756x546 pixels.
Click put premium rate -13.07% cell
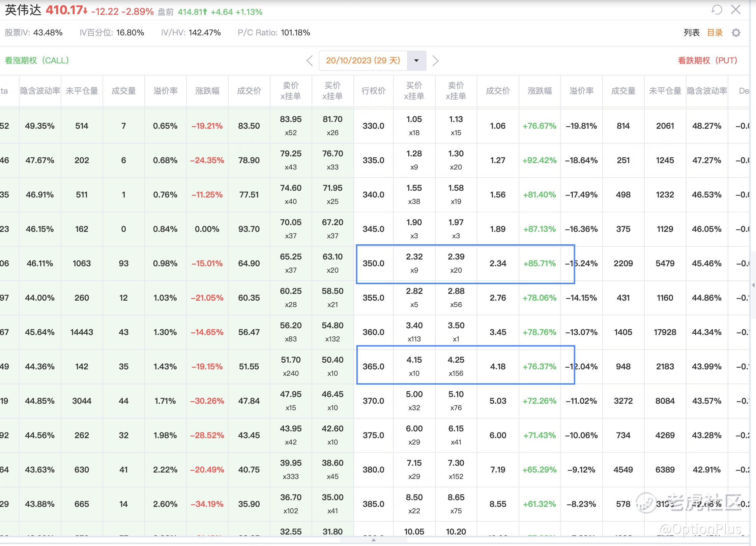[582, 332]
